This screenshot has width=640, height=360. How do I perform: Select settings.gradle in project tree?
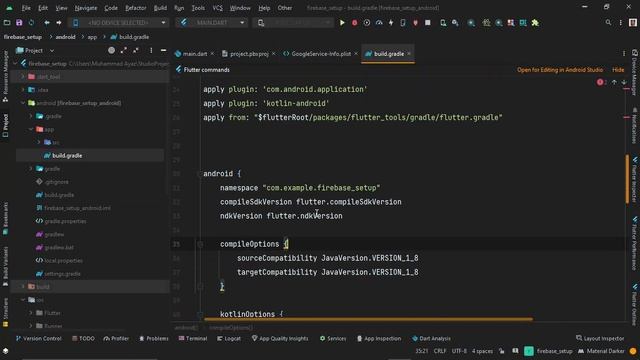[62, 273]
